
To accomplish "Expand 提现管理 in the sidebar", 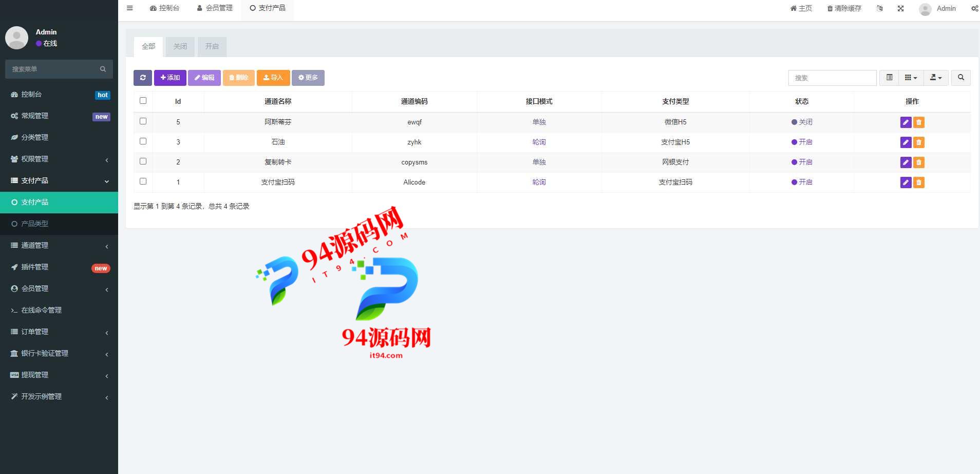I will click(x=59, y=375).
